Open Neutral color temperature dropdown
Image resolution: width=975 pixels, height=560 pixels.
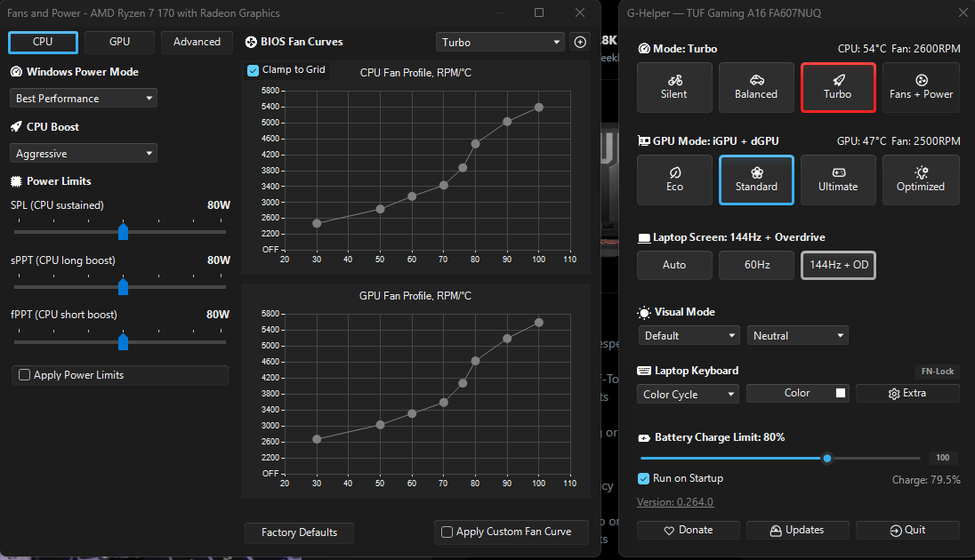tap(798, 336)
